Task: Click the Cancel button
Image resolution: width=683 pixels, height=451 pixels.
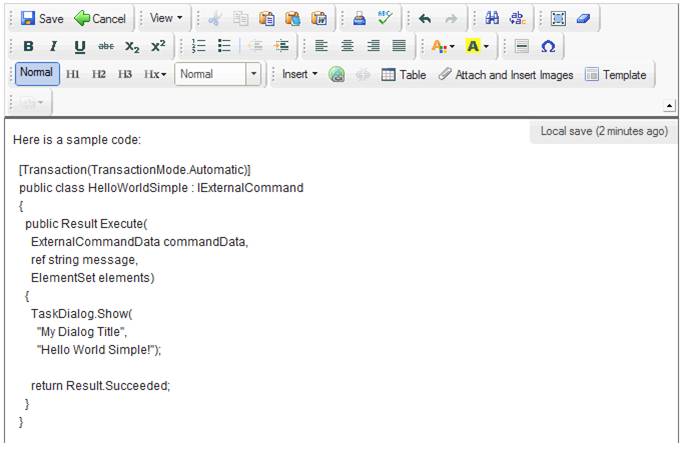Action: pyautogui.click(x=100, y=19)
